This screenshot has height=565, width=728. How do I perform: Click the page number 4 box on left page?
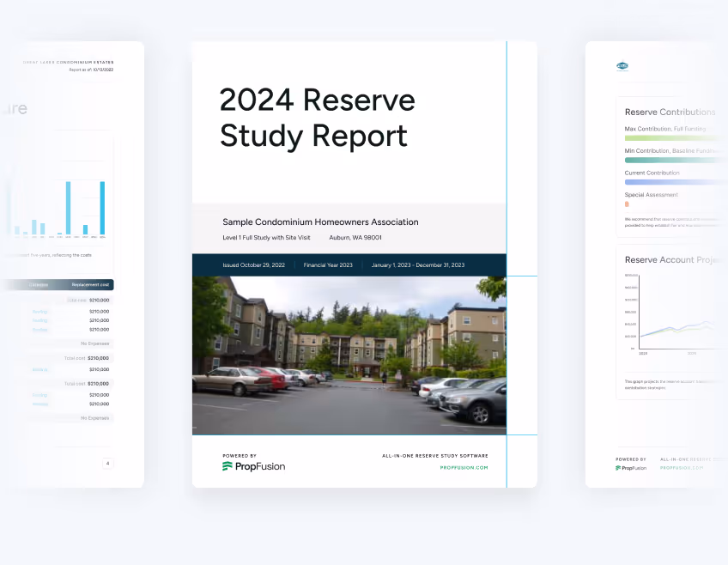(107, 464)
